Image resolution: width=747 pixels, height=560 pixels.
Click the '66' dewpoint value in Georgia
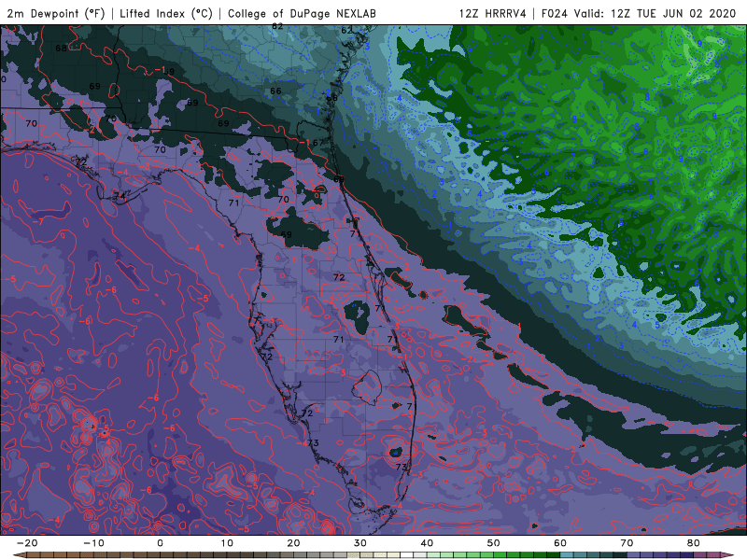275,91
